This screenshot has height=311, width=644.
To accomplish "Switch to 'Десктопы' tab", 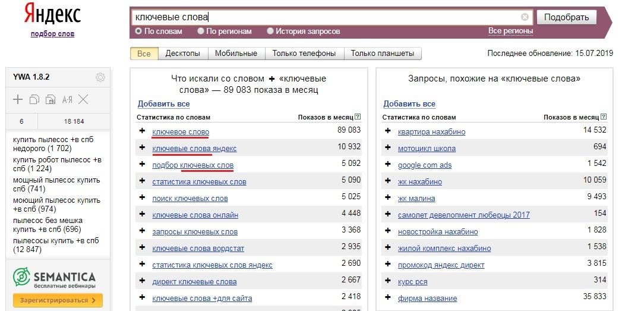I will coord(183,54).
